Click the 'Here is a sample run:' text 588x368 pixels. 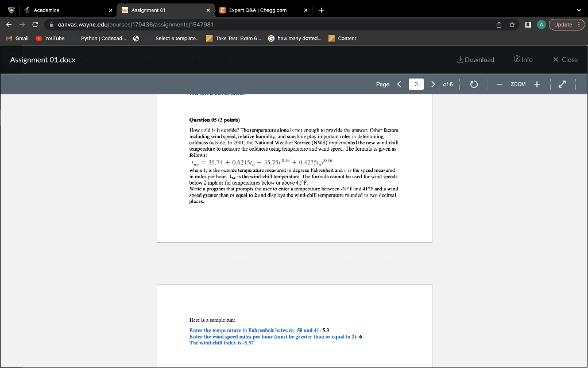coord(212,320)
